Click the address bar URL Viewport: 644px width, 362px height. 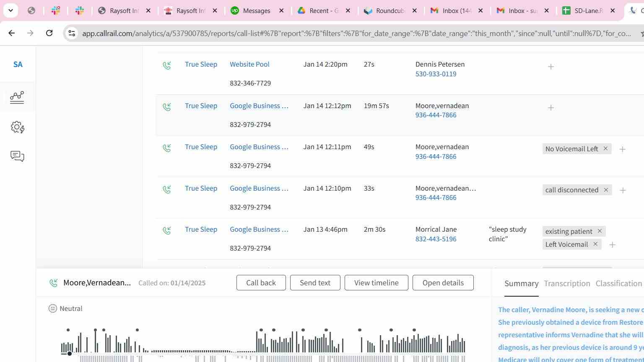tap(356, 34)
